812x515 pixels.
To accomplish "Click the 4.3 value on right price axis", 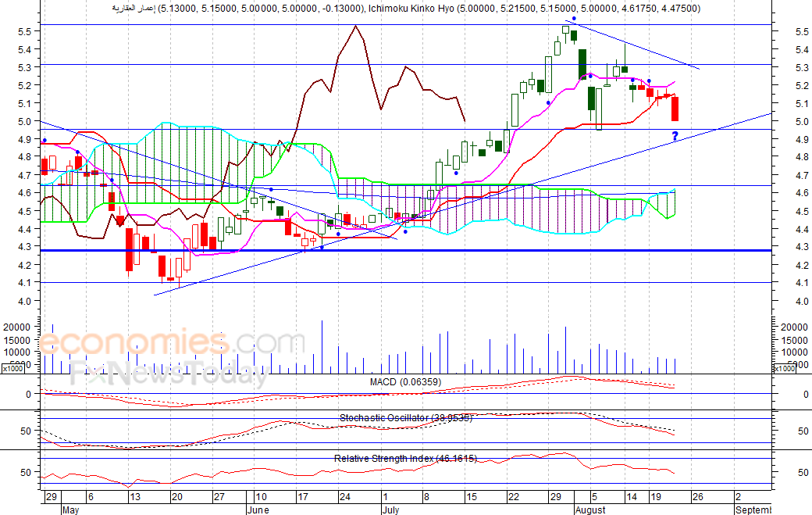I will 802,247.
